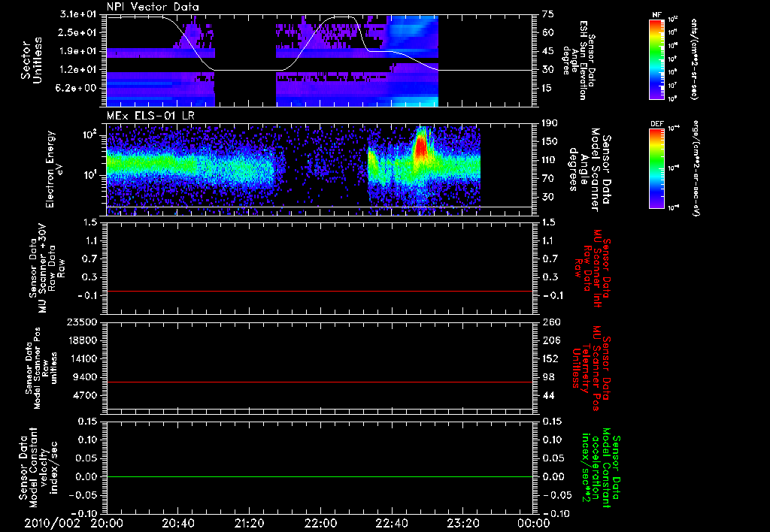Click the red MU Scanner Pos telemetry line
The image size is (770, 532).
click(319, 382)
